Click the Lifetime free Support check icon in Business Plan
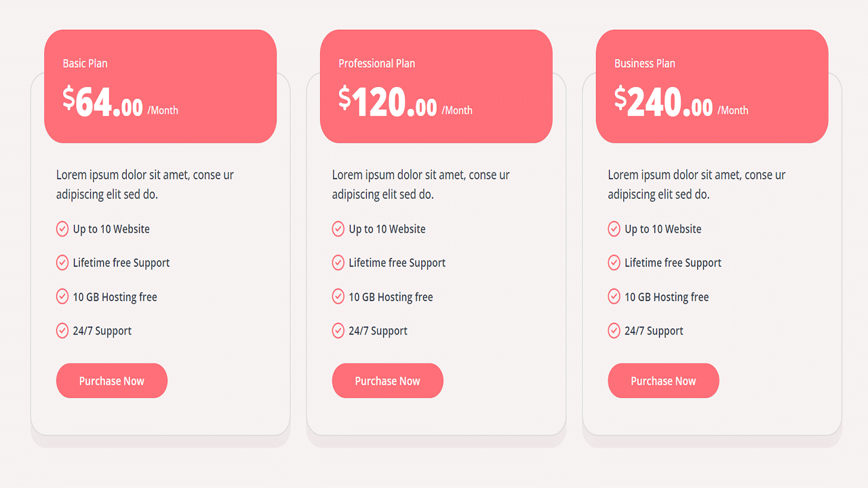The image size is (868, 488). [614, 262]
